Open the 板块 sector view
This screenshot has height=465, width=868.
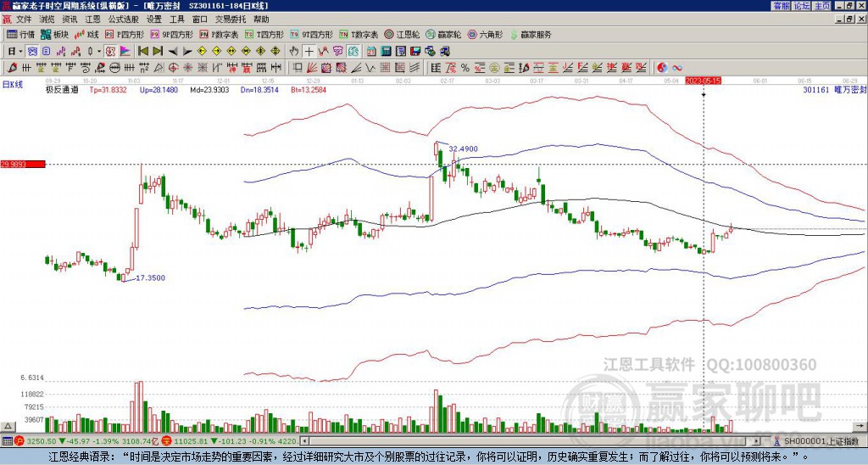[54, 34]
